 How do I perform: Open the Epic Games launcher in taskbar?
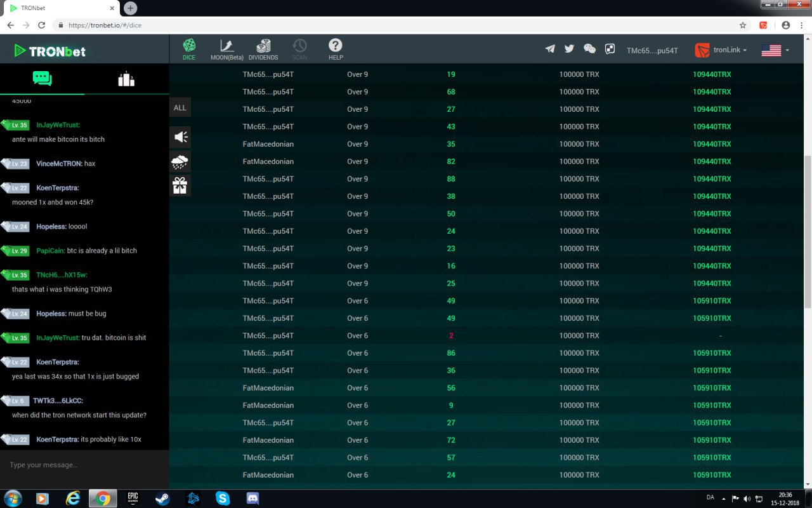coord(133,498)
